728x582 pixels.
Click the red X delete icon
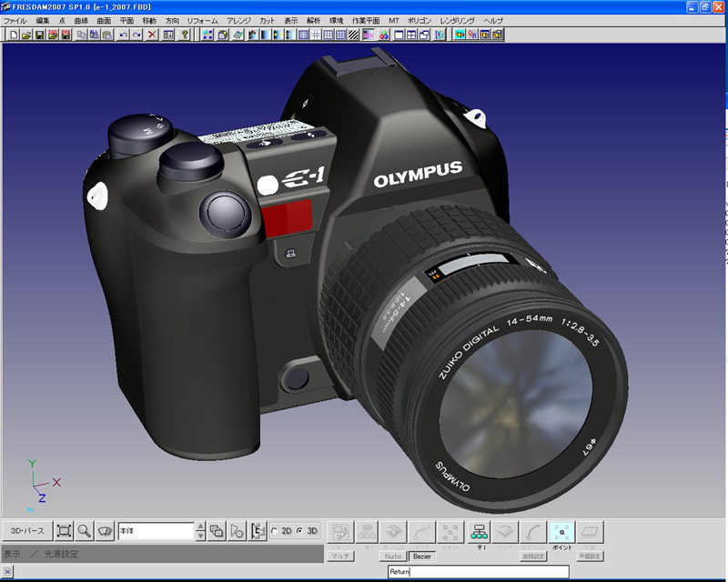click(x=152, y=35)
